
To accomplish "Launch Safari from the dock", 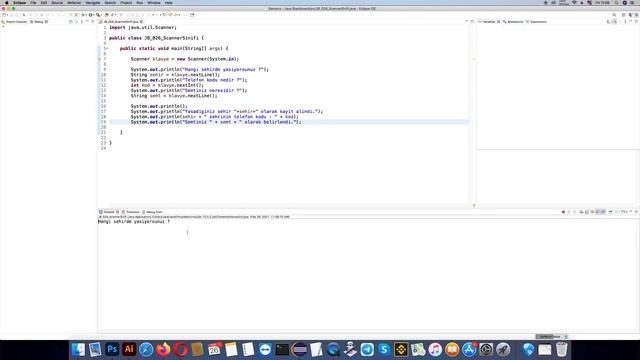I will pos(146,349).
